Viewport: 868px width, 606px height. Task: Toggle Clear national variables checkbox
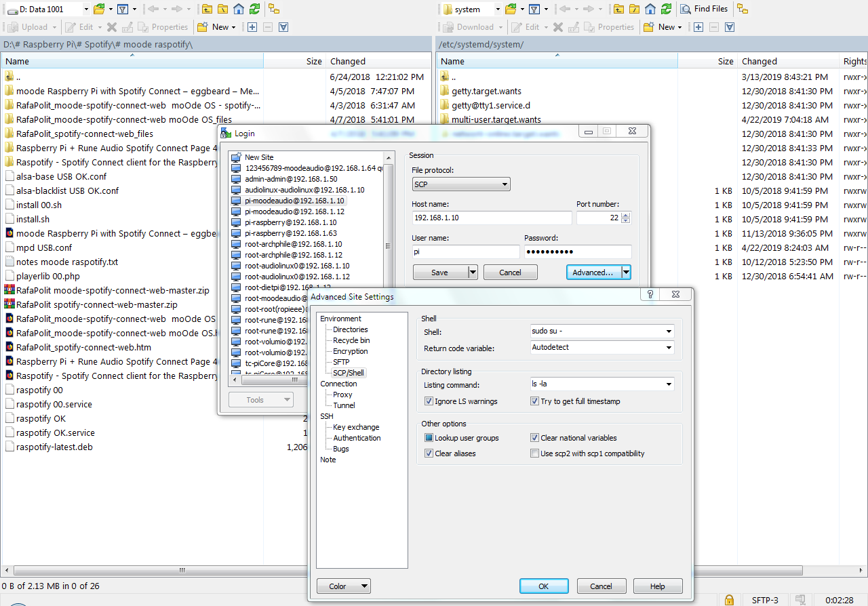pos(534,438)
